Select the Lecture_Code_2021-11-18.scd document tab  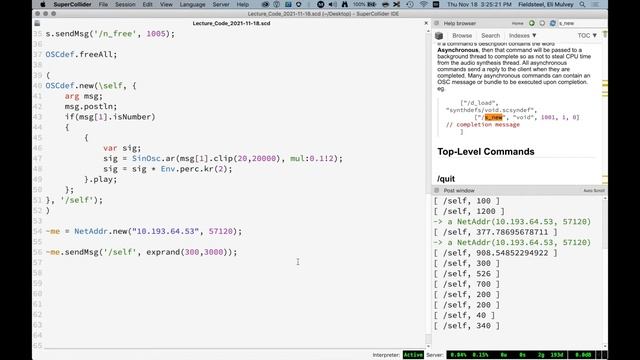pyautogui.click(x=231, y=23)
